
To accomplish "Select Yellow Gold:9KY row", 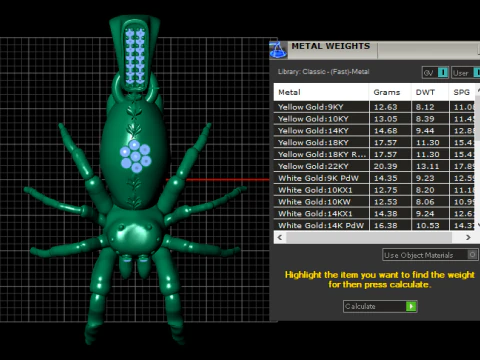I will coord(374,107).
